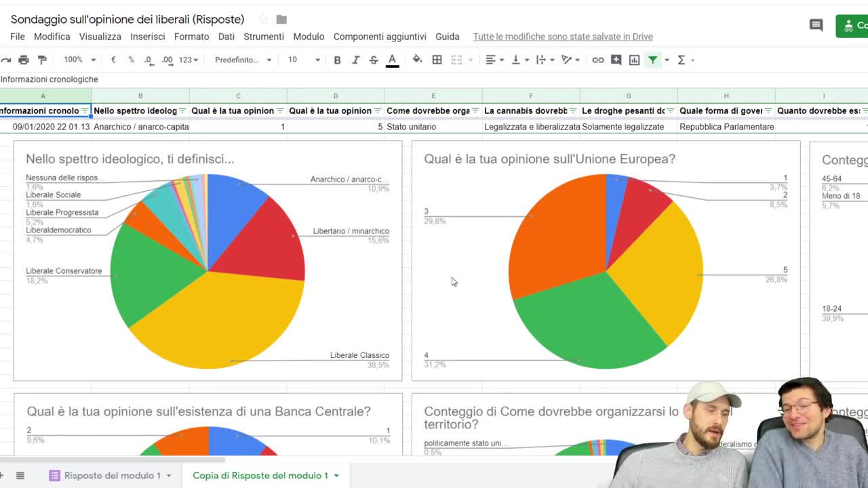Open comment history icon
The image size is (868, 488).
pyautogui.click(x=816, y=26)
